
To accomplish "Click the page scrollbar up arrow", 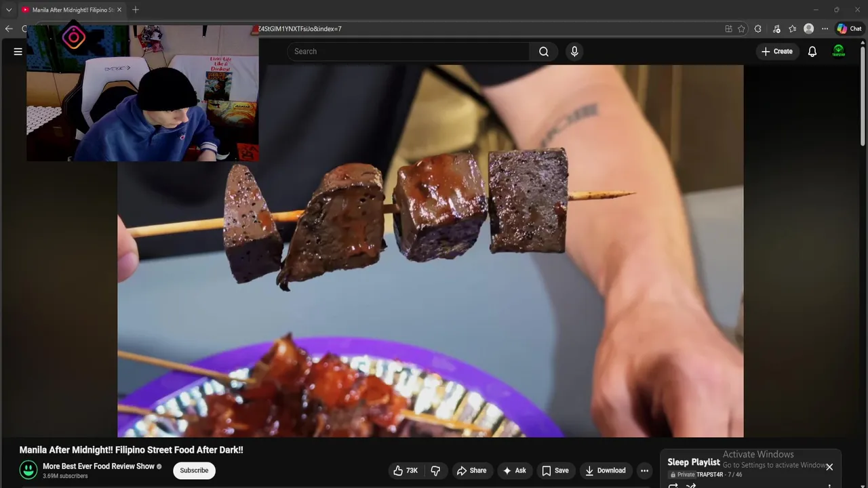I will coord(863,43).
